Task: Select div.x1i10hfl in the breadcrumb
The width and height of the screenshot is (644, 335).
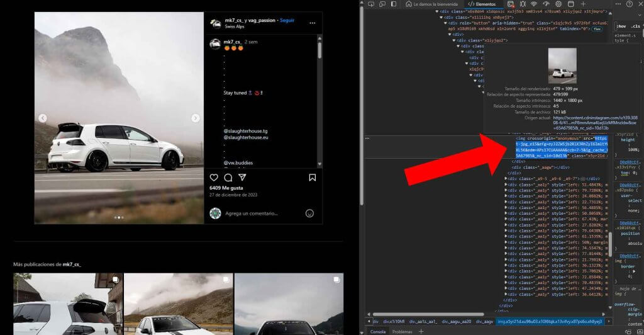Action: pyautogui.click(x=394, y=321)
